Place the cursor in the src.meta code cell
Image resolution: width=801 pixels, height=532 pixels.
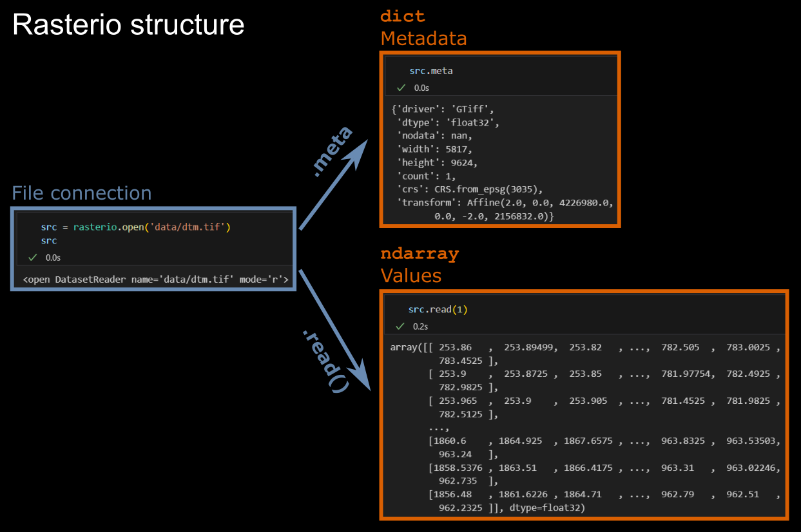(430, 71)
